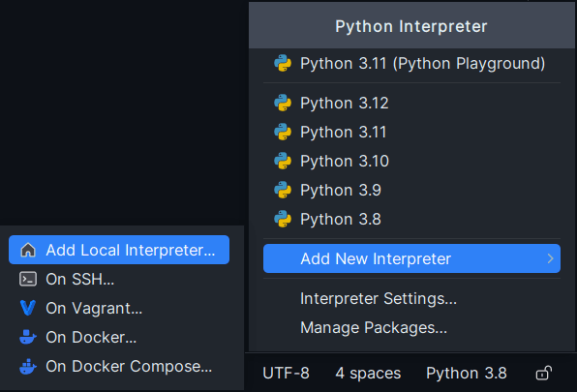This screenshot has height=392, width=577.
Task: Click the Python icon beside Python 3.9
Action: click(283, 190)
